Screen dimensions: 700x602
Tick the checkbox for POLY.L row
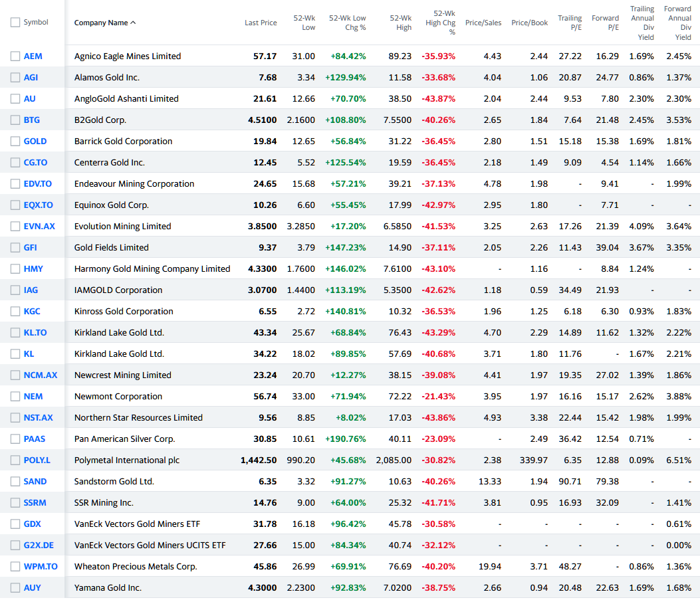coord(15,460)
